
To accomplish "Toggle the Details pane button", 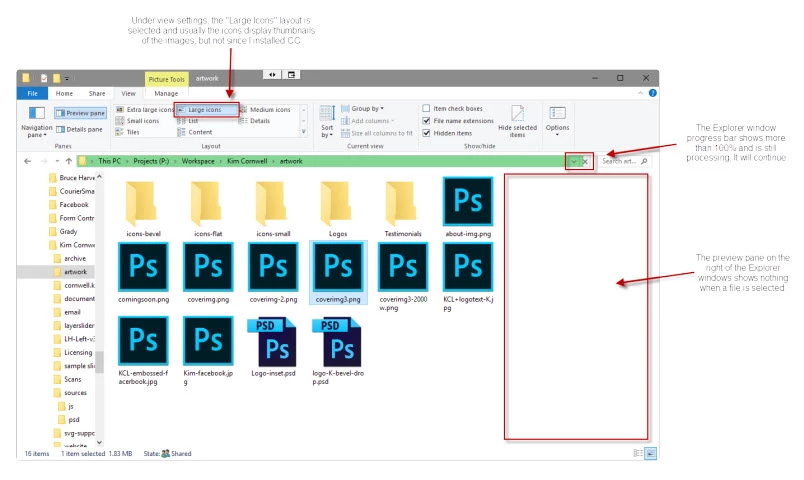I will click(x=79, y=129).
